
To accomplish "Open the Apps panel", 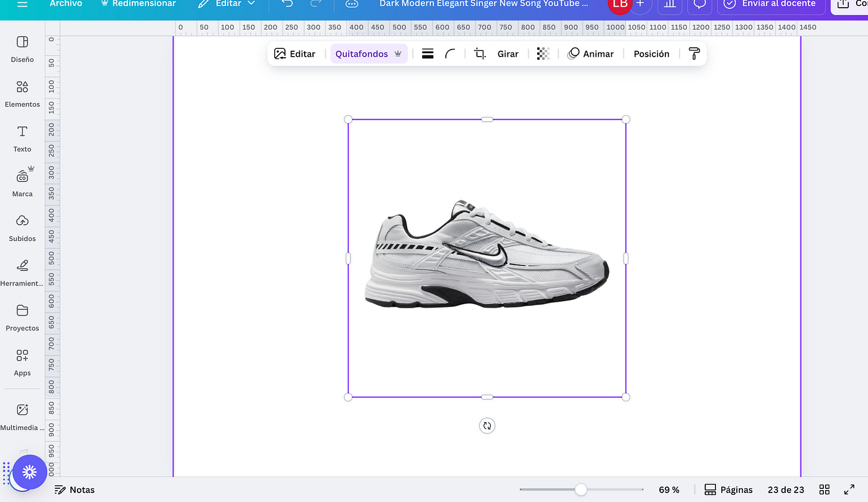I will (22, 362).
